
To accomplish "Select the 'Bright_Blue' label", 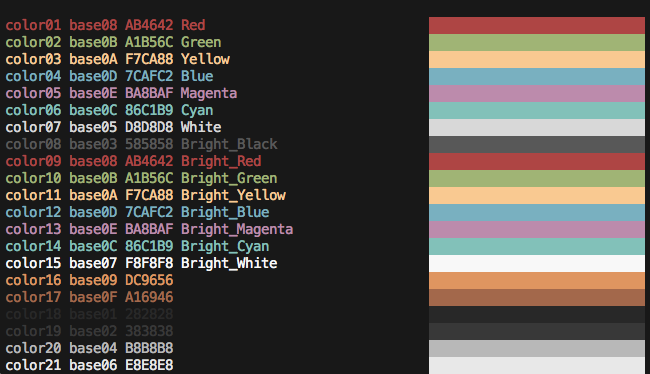I will 225,212.
